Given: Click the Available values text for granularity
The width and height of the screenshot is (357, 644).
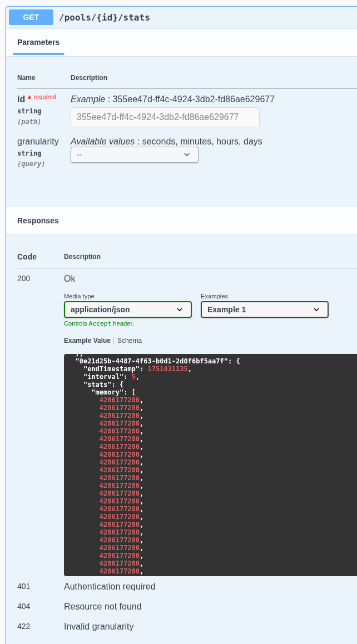Looking at the screenshot, I should click(x=166, y=142).
